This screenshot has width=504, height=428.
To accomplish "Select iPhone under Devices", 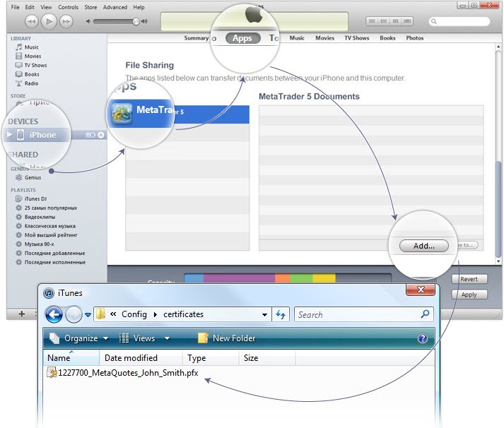I will [42, 135].
